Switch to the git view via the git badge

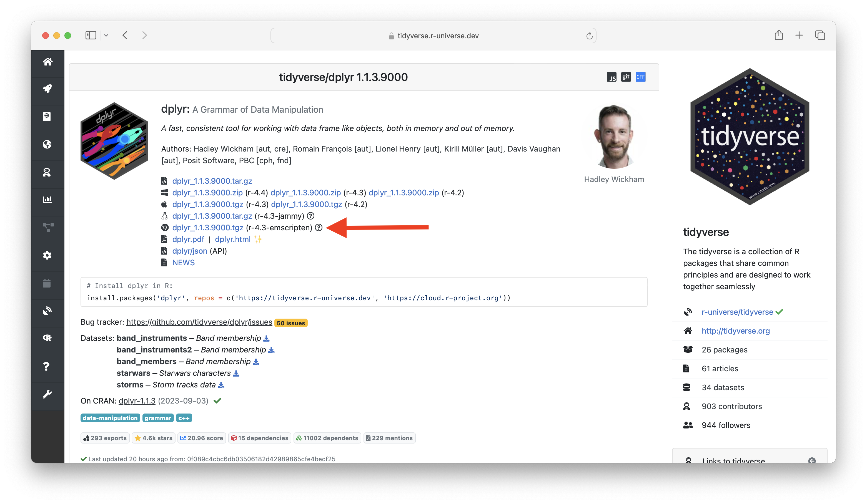[x=626, y=77]
